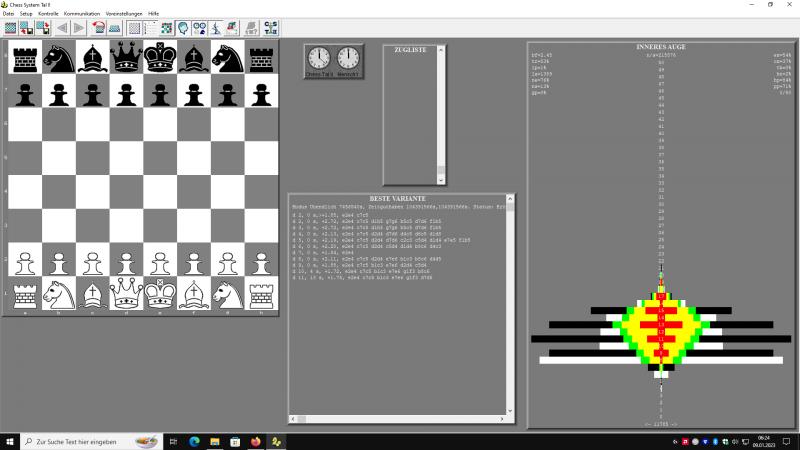
Task: Click the Windows search box in taskbar
Action: [x=85, y=441]
